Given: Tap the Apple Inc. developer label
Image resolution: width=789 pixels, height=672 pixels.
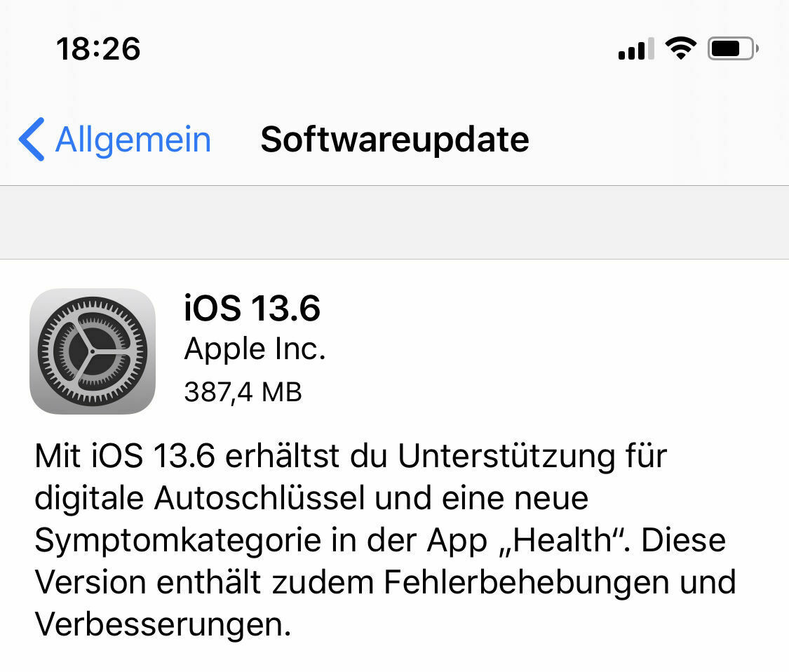Looking at the screenshot, I should point(255,349).
